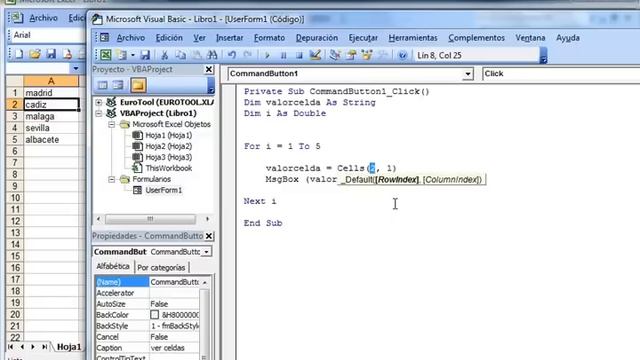Close the Proyecto - VBAProject panel

pyautogui.click(x=209, y=69)
